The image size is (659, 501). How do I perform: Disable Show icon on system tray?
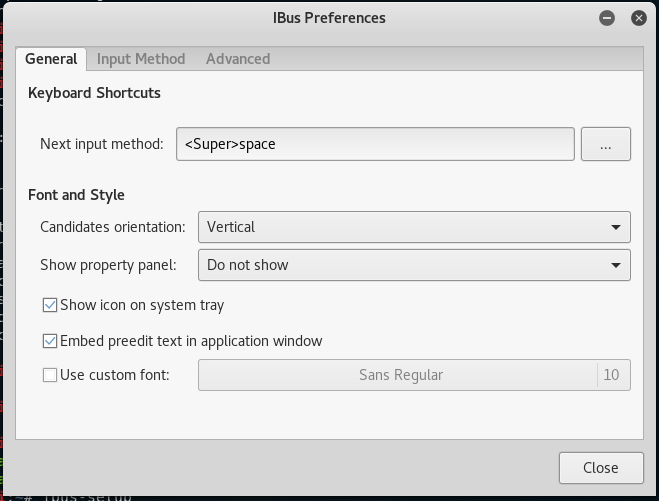click(x=50, y=305)
